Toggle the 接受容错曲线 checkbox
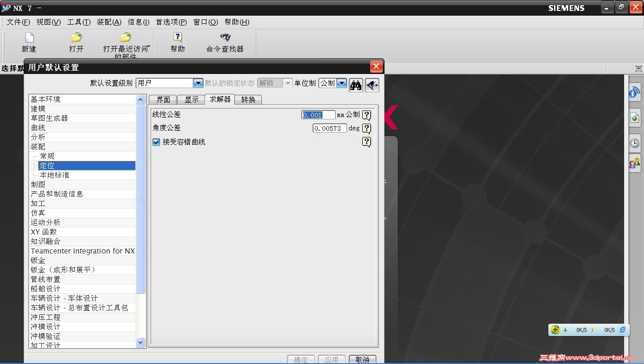This screenshot has height=364, width=644. tap(156, 142)
